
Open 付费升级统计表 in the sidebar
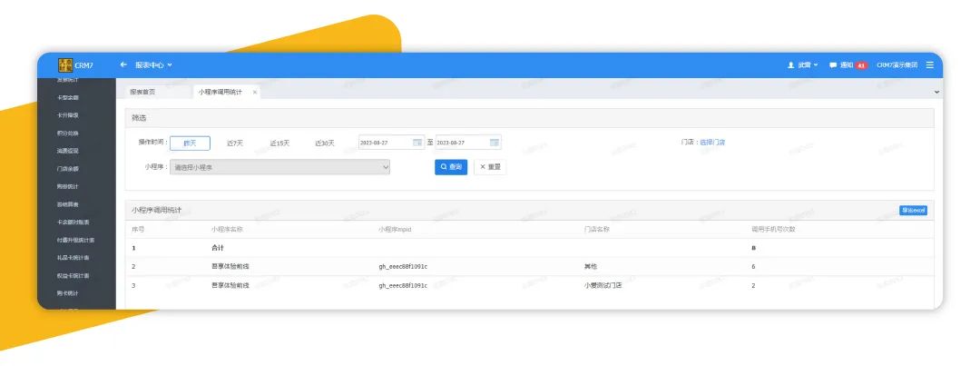(75, 241)
